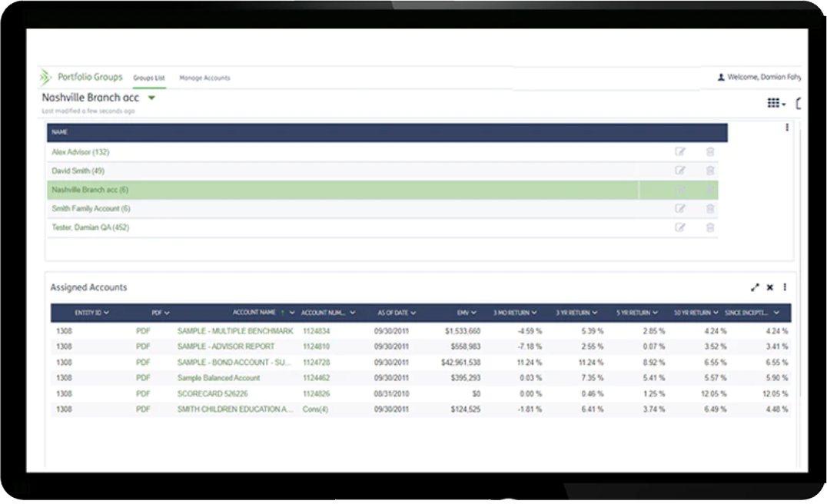Edit the Smith Family Account group
The height and width of the screenshot is (504, 827).
click(679, 208)
